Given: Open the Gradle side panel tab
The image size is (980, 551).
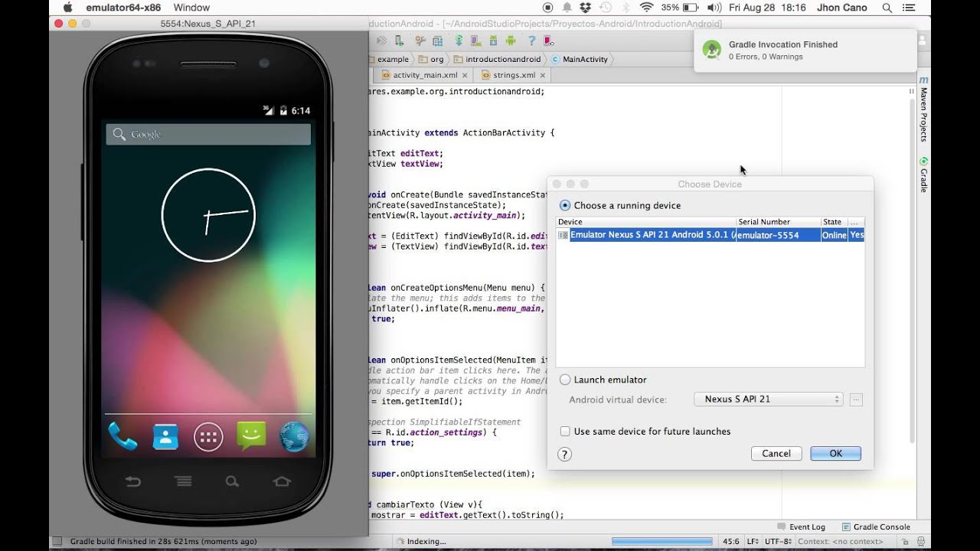Looking at the screenshot, I should pos(923,175).
